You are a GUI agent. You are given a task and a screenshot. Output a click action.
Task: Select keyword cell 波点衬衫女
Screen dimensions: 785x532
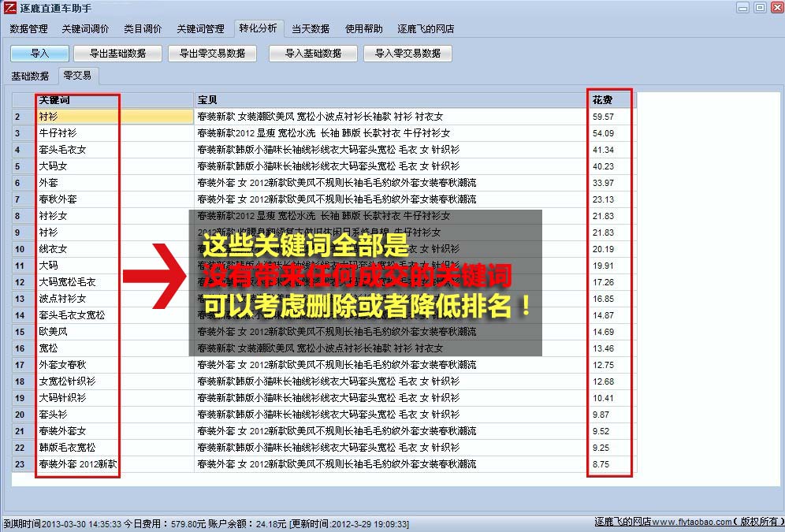(x=114, y=298)
